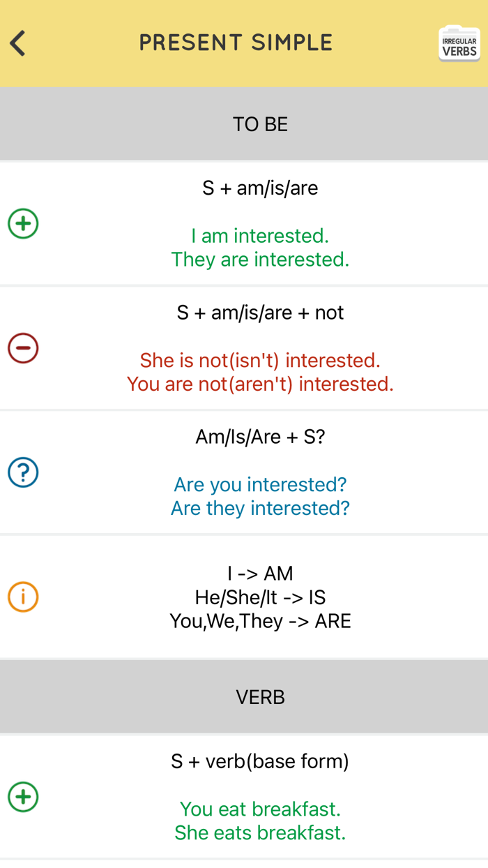Select the green plus affirmative icon under TO BE

(23, 223)
